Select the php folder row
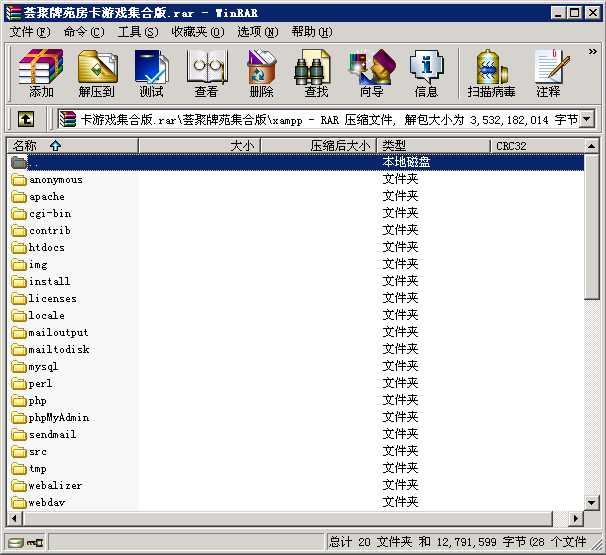Image resolution: width=606 pixels, height=555 pixels. [x=296, y=401]
